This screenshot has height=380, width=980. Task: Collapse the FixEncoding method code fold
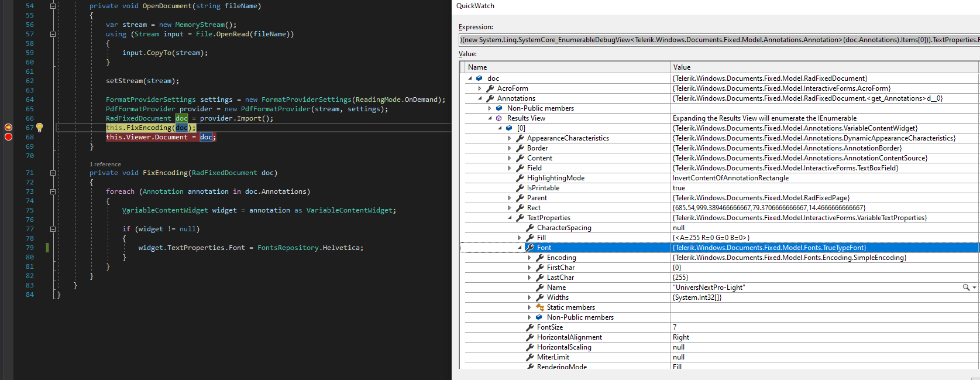coord(53,173)
